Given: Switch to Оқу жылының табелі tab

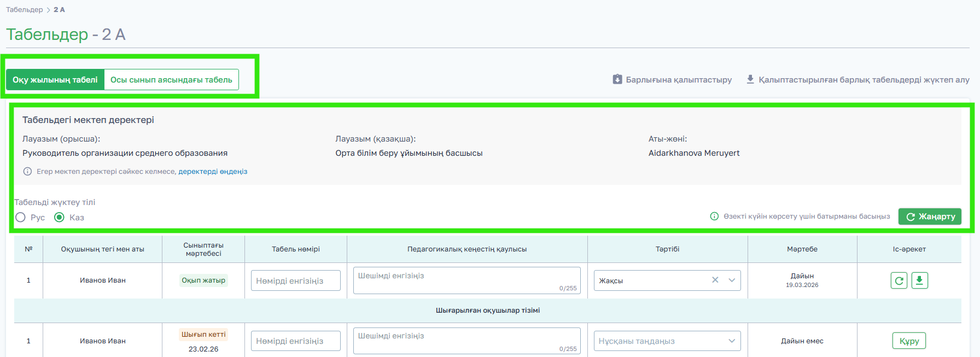Looking at the screenshot, I should (55, 80).
